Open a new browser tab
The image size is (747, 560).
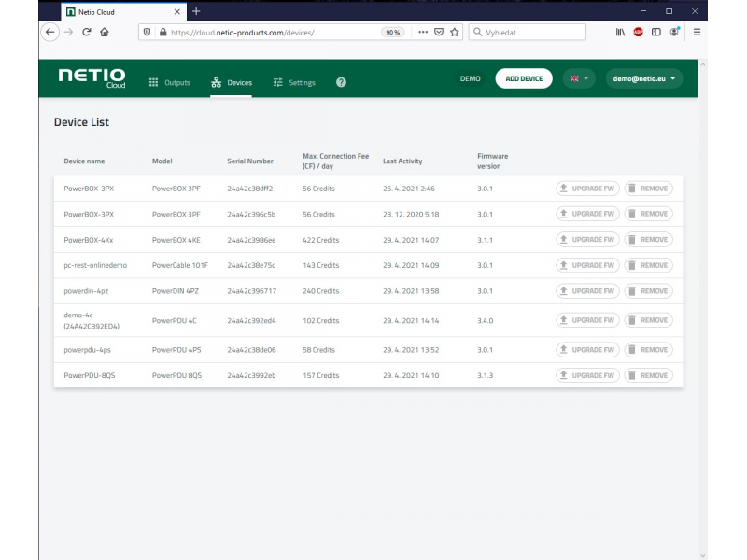pos(196,11)
